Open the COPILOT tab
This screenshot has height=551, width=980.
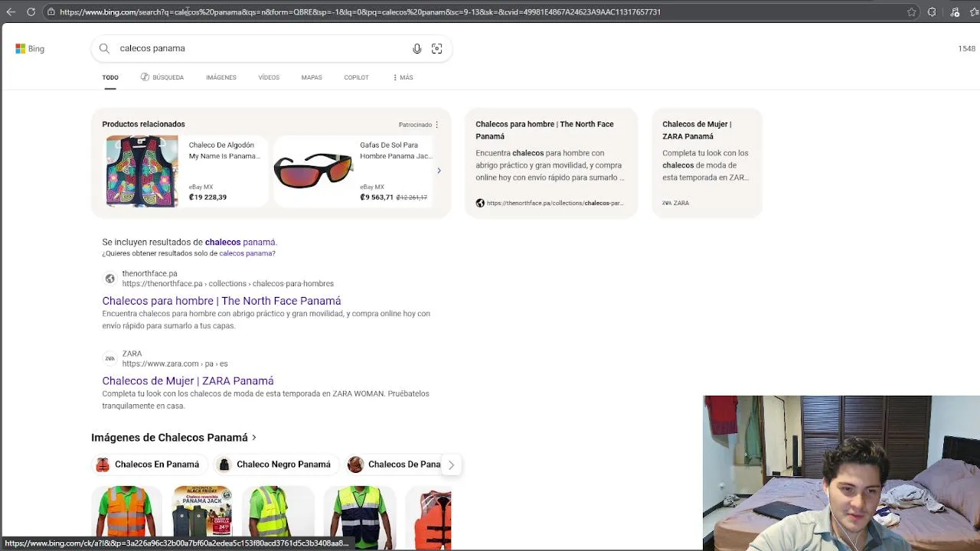(356, 77)
